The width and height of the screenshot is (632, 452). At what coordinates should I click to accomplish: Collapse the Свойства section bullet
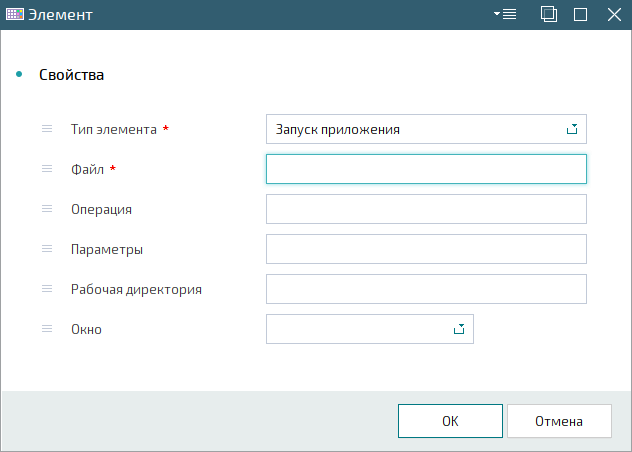click(19, 74)
